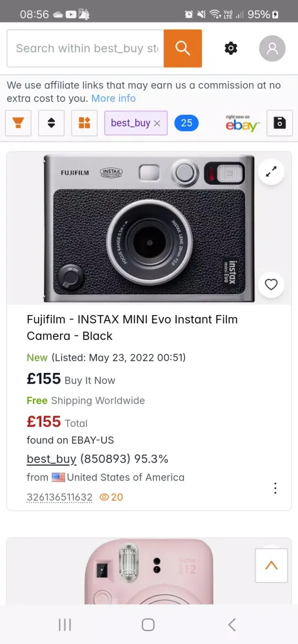Image resolution: width=298 pixels, height=644 pixels.
Task: Jump to top with the up-arrow button
Action: (272, 565)
